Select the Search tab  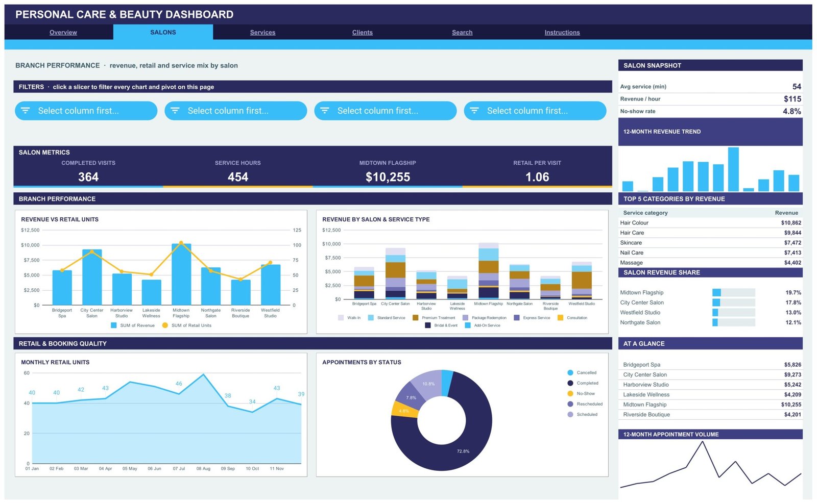(462, 32)
